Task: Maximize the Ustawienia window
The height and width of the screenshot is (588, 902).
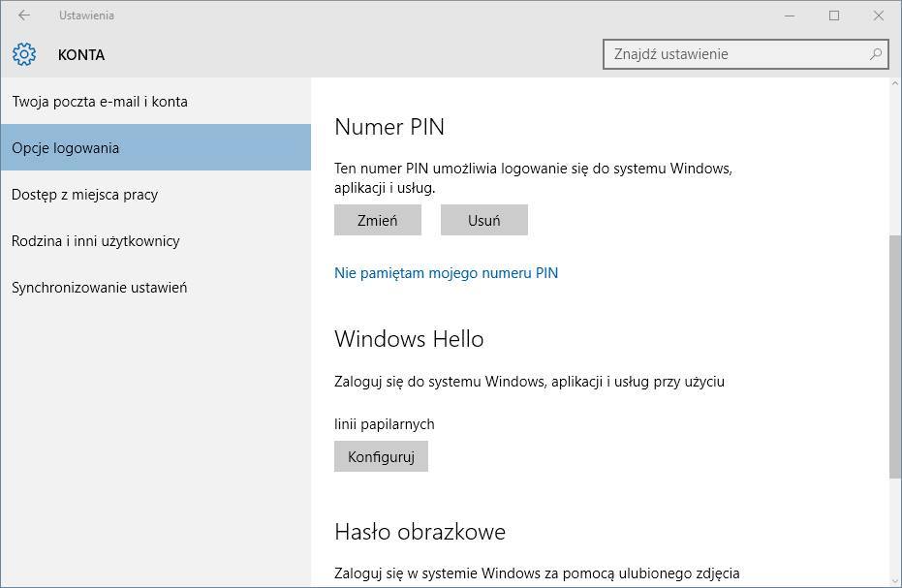Action: tap(834, 15)
